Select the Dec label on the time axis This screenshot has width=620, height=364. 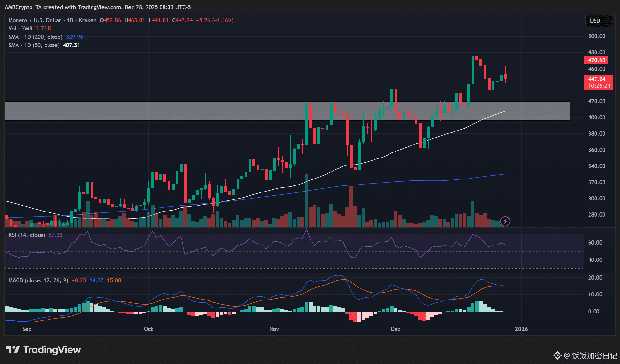395,329
